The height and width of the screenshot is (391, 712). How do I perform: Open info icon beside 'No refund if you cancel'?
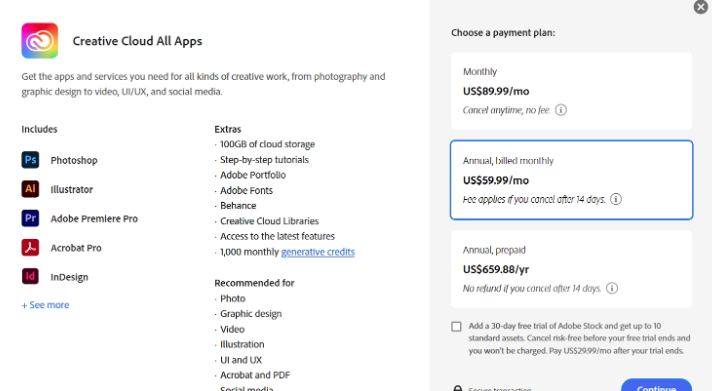[612, 288]
